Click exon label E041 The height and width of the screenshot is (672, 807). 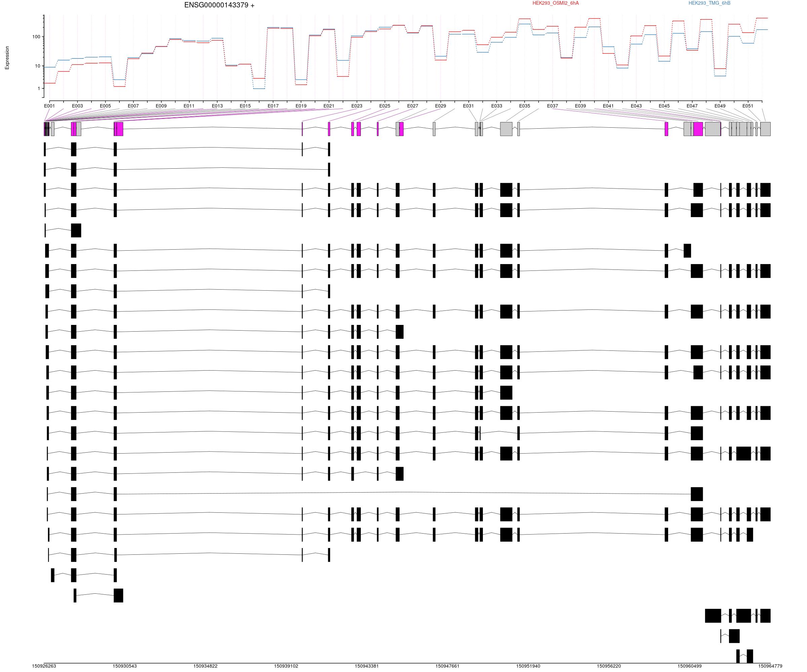click(x=608, y=106)
